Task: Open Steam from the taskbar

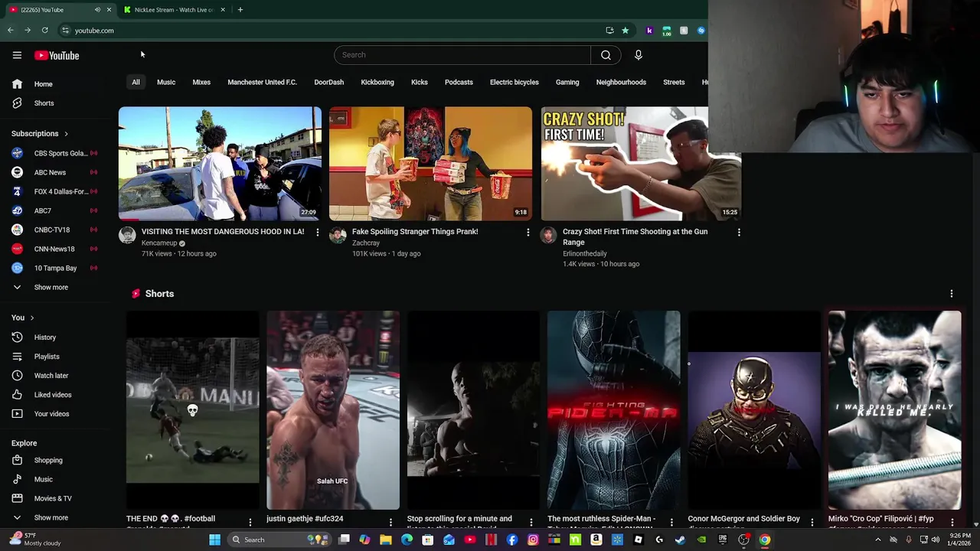Action: click(680, 540)
